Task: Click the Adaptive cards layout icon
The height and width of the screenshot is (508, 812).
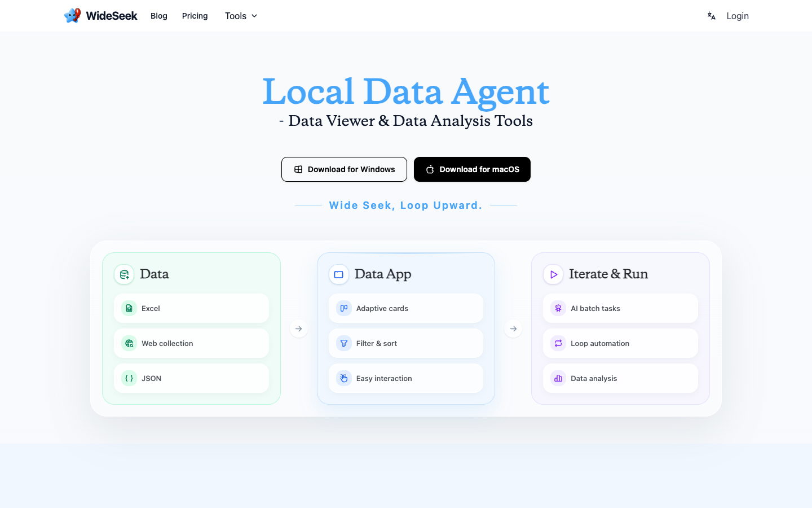Action: coord(344,308)
